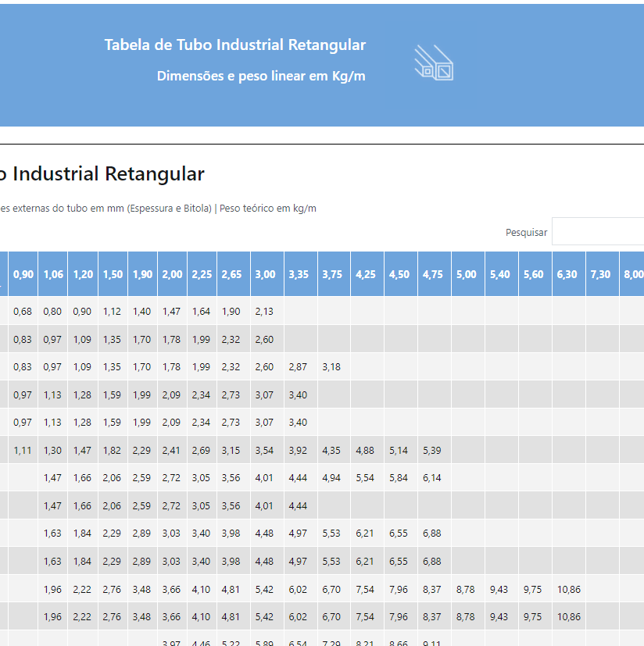Click the 2,65 thickness column header
This screenshot has width=644, height=646.
[231, 274]
